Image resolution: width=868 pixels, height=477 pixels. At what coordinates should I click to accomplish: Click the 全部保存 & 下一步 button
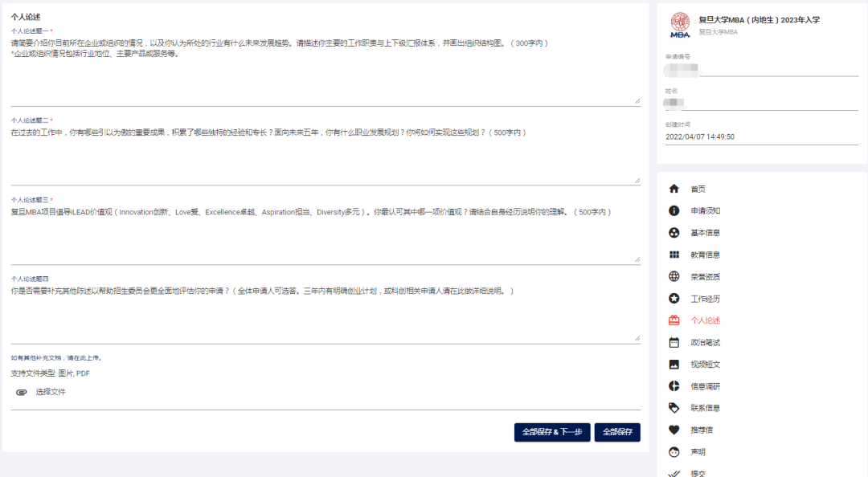[x=552, y=432]
